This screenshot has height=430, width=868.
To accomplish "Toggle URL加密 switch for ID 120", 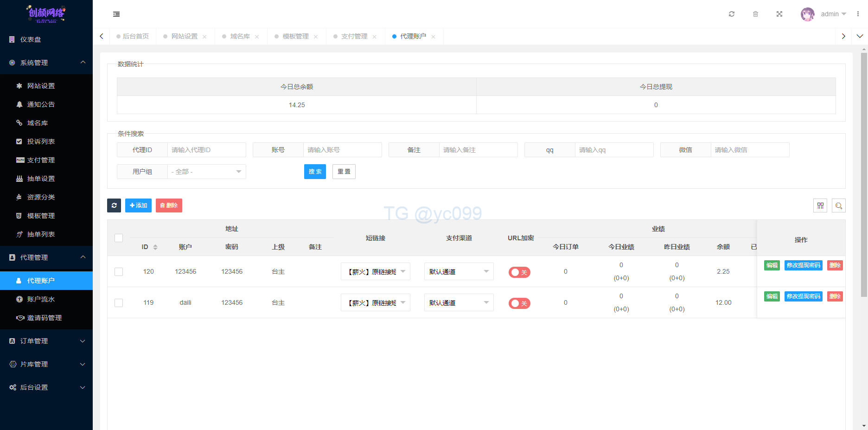I will 519,272.
